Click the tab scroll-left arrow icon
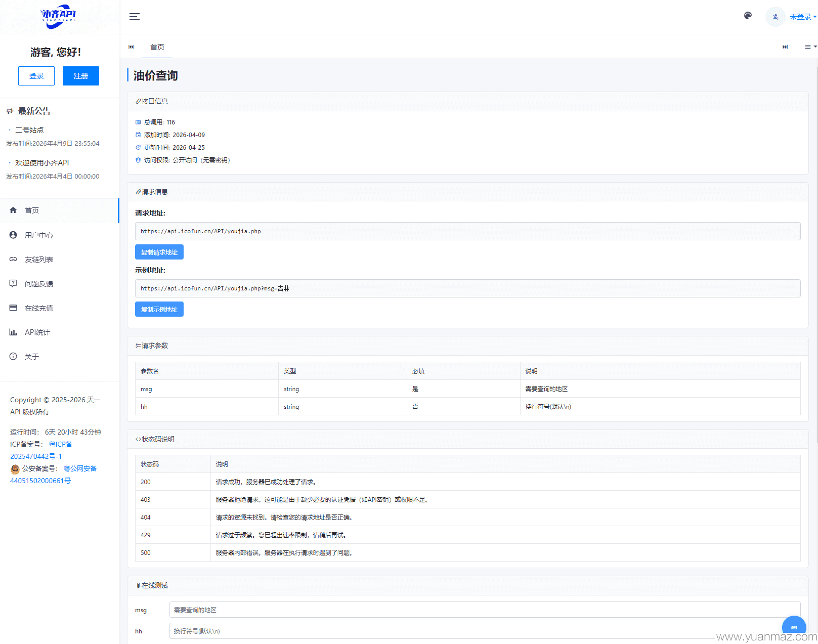The height and width of the screenshot is (644, 818). pos(131,47)
